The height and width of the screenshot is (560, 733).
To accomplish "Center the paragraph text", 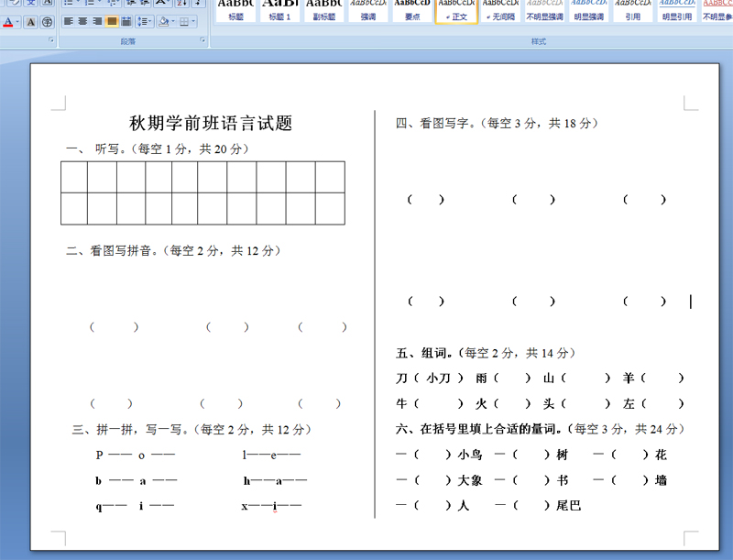I will (x=82, y=21).
